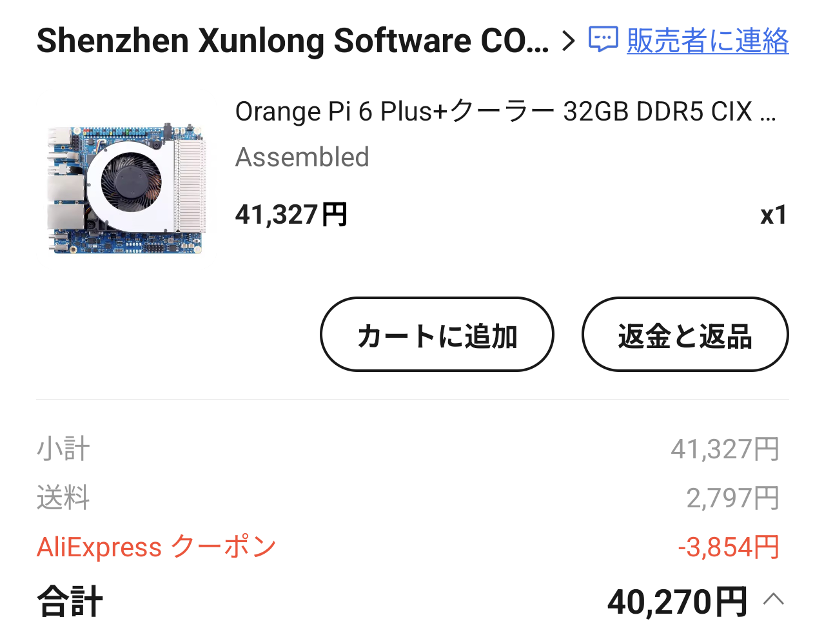824x644 pixels.
Task: Click the 返金と返品 button
Action: pos(685,334)
